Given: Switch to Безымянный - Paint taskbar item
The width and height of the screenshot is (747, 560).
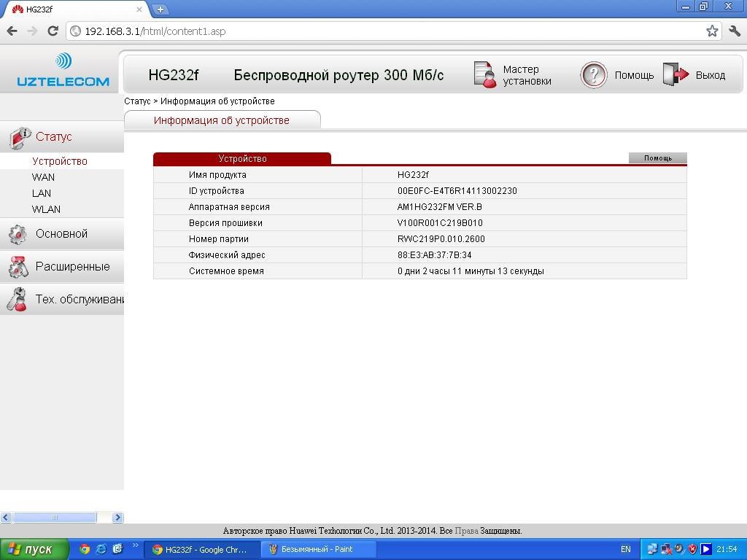Looking at the screenshot, I should click(318, 549).
